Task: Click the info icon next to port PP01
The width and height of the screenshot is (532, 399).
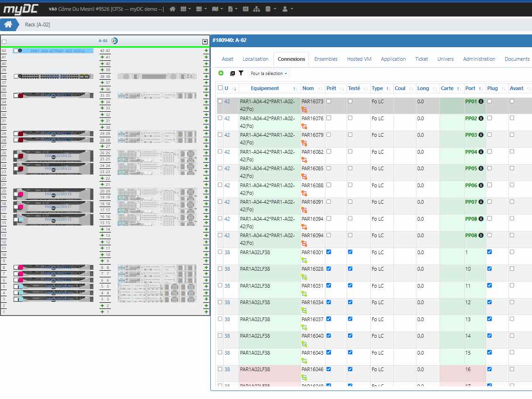Action: pyautogui.click(x=481, y=101)
